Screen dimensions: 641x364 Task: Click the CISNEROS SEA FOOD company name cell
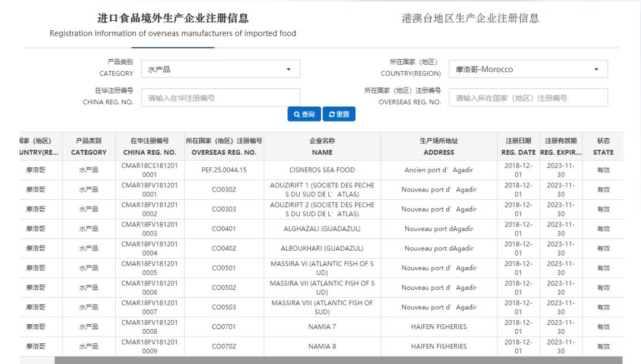tap(321, 170)
